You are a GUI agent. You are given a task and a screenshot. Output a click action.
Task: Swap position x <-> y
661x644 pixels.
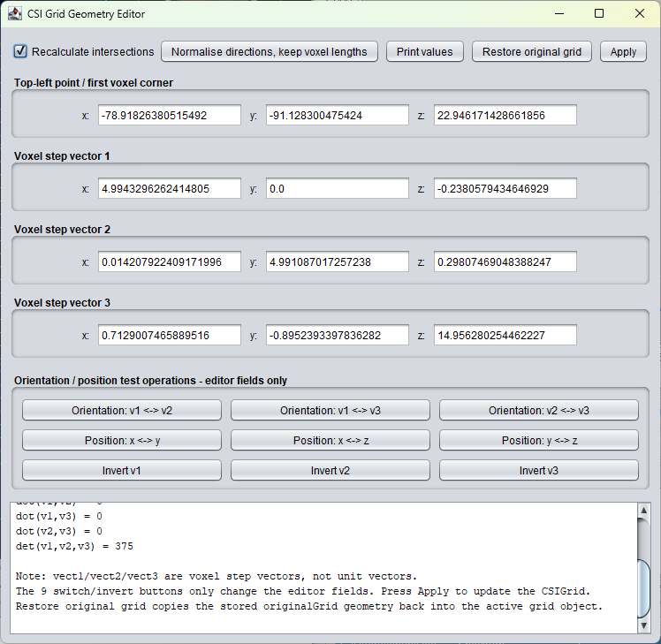click(122, 440)
